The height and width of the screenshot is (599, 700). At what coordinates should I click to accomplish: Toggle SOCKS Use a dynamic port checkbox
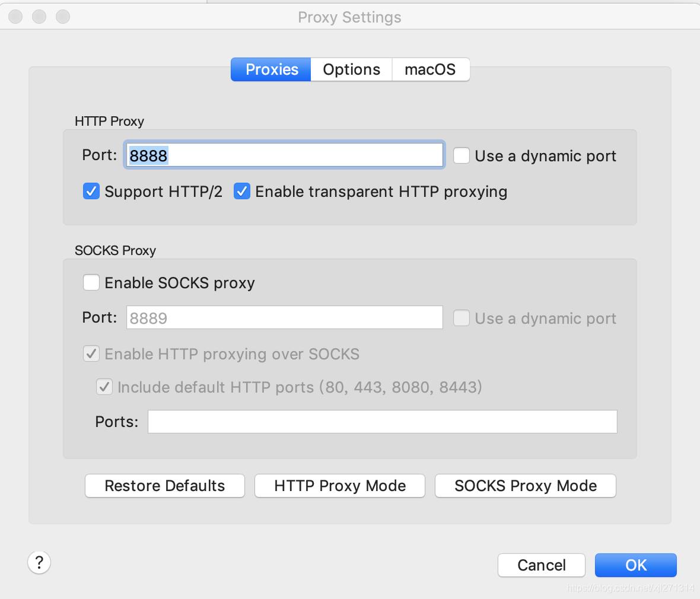[x=461, y=318]
